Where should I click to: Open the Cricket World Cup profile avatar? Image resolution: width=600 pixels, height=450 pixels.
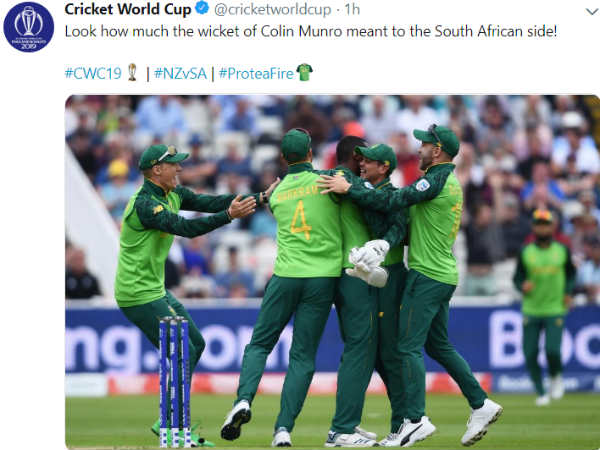click(x=29, y=27)
